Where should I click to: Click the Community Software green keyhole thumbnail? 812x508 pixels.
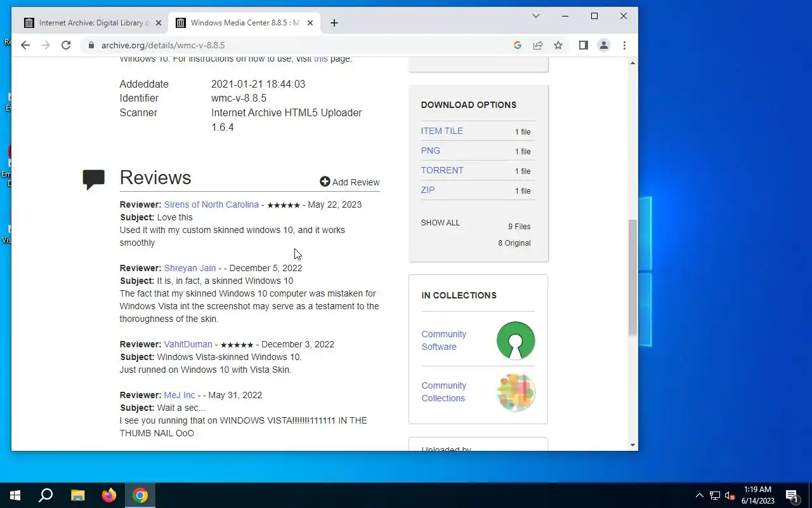pyautogui.click(x=516, y=340)
